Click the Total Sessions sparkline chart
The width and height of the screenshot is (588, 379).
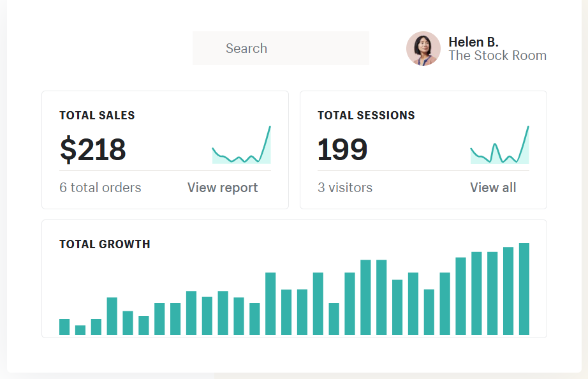(499, 147)
